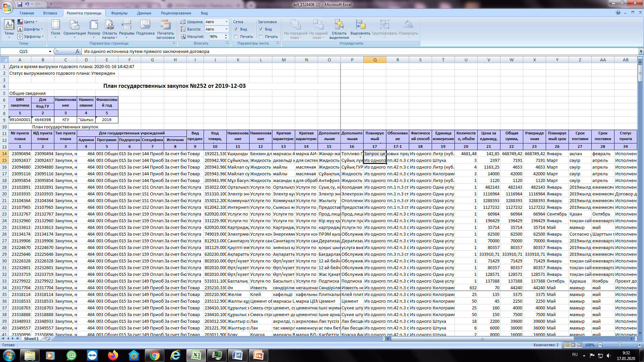
Task: Expand the formula bar
Action: pyautogui.click(x=641, y=51)
